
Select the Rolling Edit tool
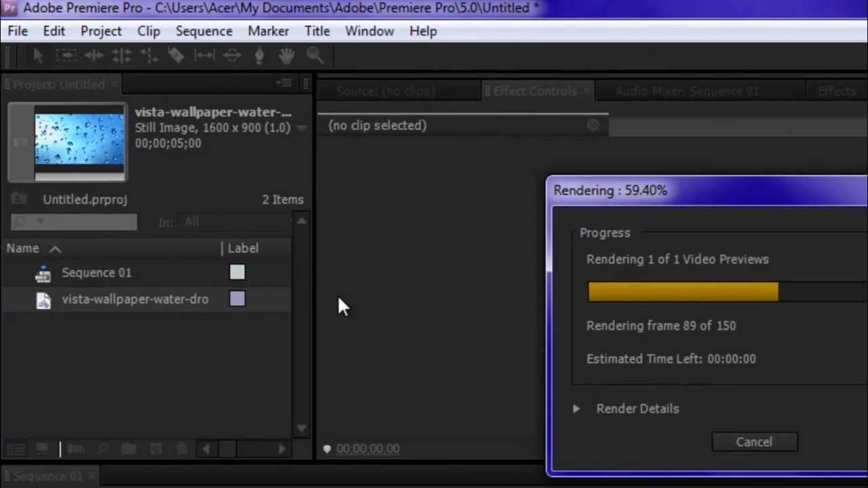[x=121, y=56]
